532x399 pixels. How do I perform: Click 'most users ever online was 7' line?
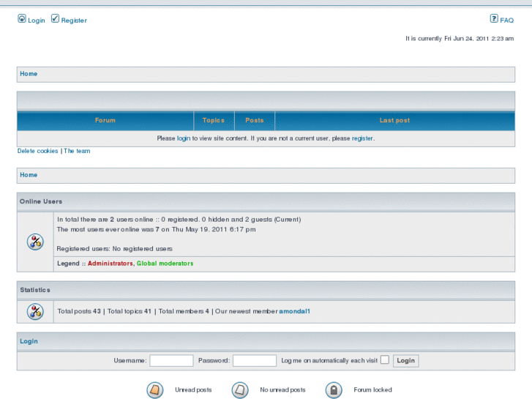pos(156,230)
